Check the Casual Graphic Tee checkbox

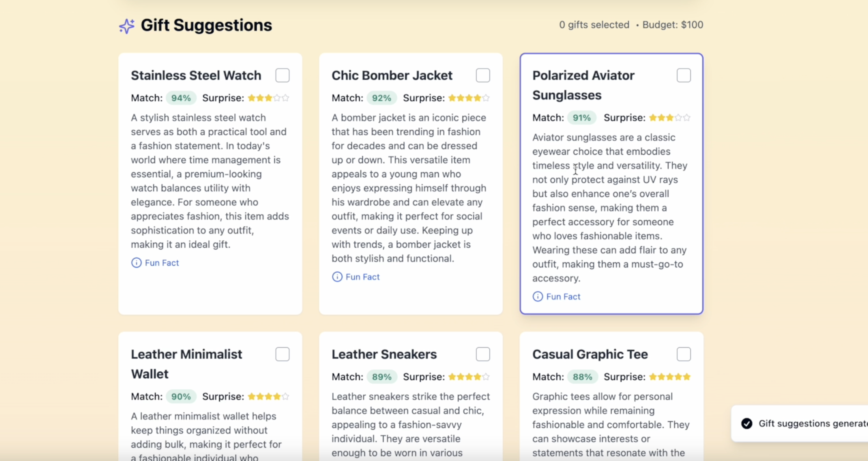point(684,354)
